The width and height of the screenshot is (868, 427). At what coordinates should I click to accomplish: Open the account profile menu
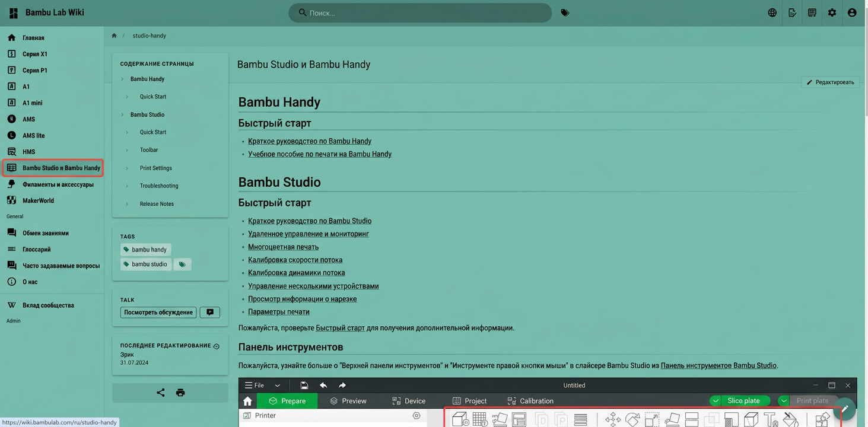pyautogui.click(x=852, y=12)
